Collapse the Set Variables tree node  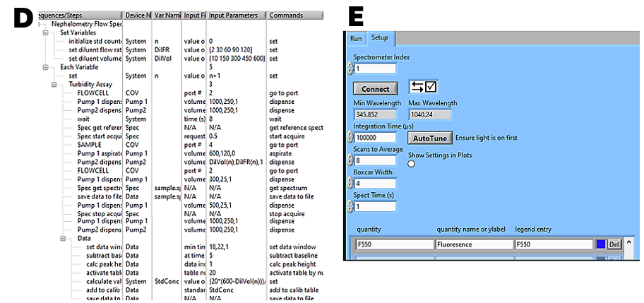47,32
